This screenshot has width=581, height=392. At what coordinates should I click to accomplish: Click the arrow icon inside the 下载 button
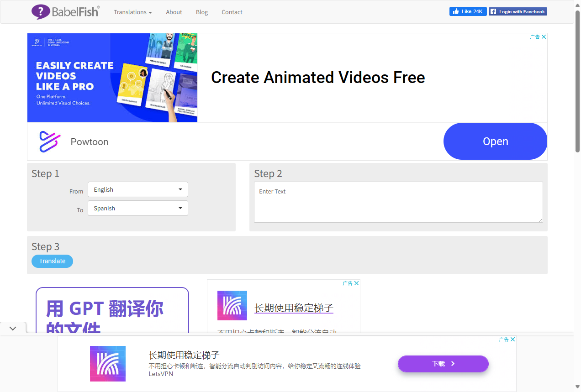453,364
